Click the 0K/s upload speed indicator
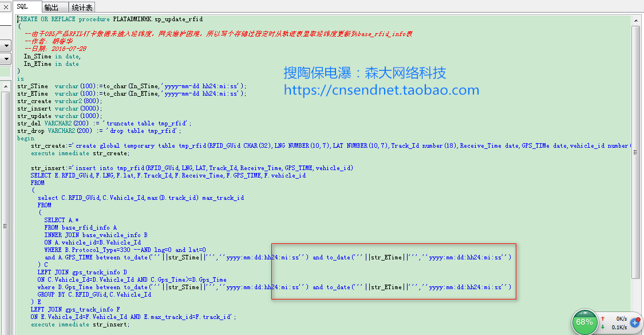Image resolution: width=644 pixels, height=335 pixels. click(x=620, y=318)
